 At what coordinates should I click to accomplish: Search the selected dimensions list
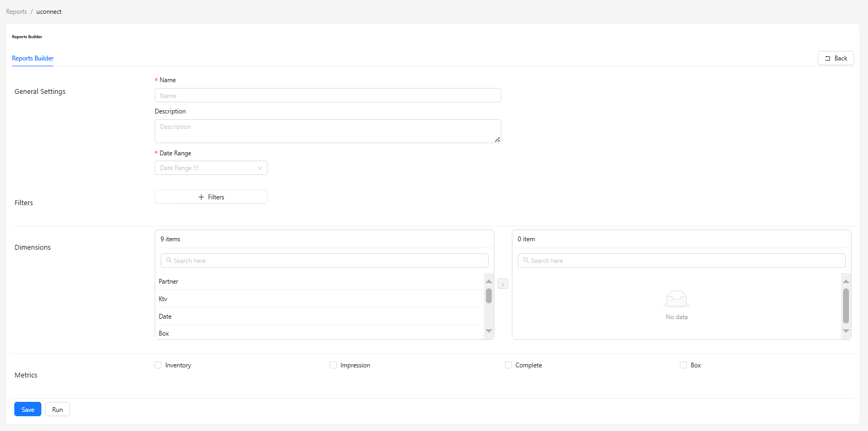[x=681, y=261]
